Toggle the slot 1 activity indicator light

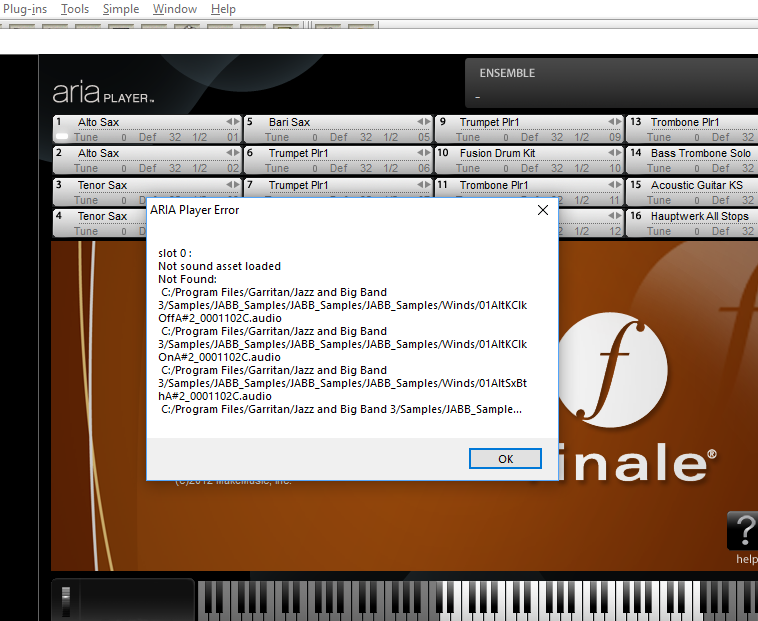[61, 137]
